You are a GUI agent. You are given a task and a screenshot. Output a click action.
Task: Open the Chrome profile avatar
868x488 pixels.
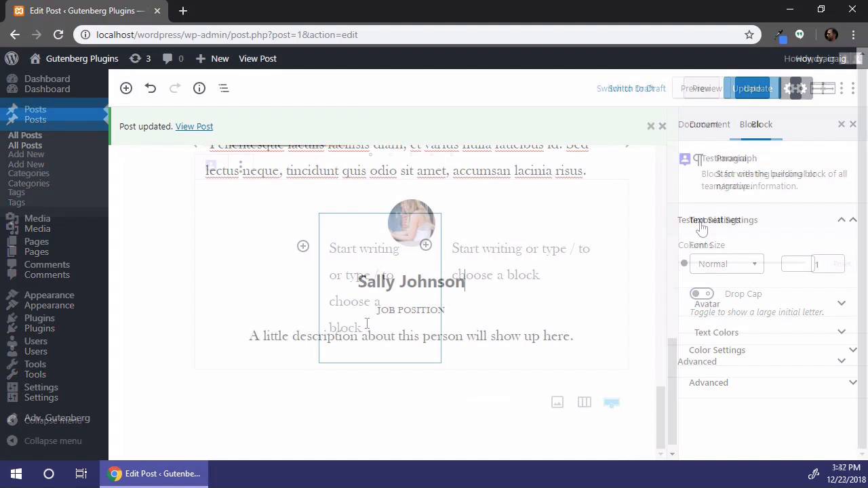831,35
